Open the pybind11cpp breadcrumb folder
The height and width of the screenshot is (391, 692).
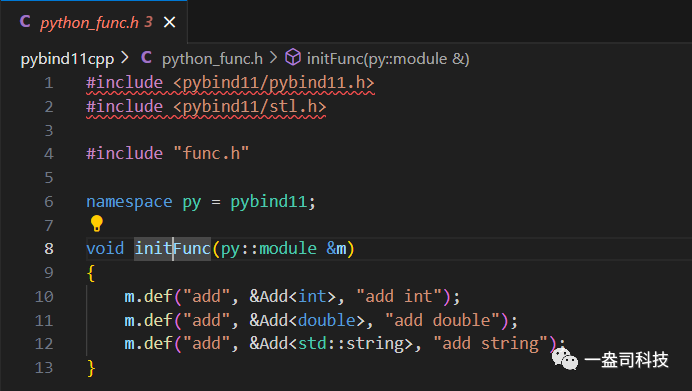[67, 59]
